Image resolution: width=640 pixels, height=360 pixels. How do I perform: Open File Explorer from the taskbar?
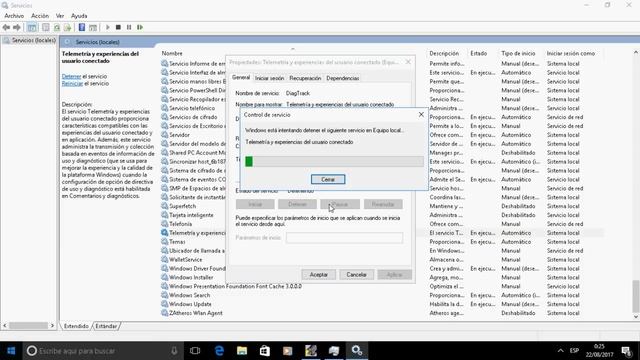(x=242, y=351)
